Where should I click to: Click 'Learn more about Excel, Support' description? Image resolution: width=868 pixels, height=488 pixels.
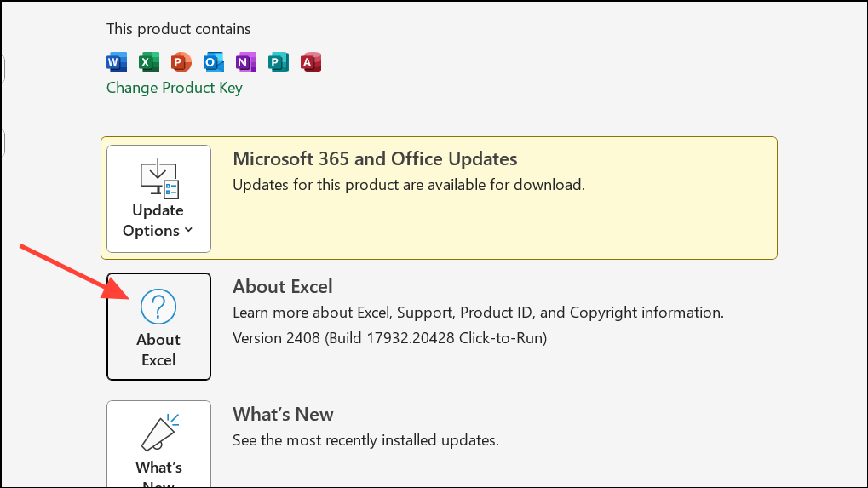point(478,313)
